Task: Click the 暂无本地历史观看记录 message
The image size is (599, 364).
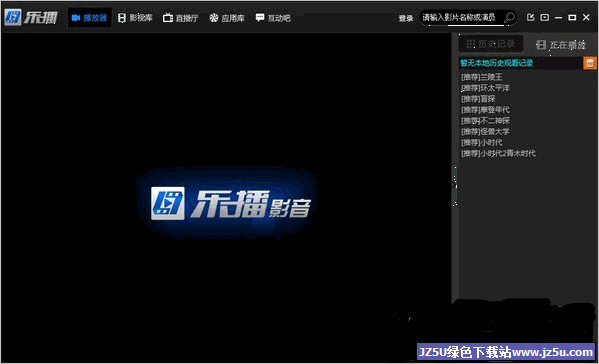Action: tap(497, 63)
